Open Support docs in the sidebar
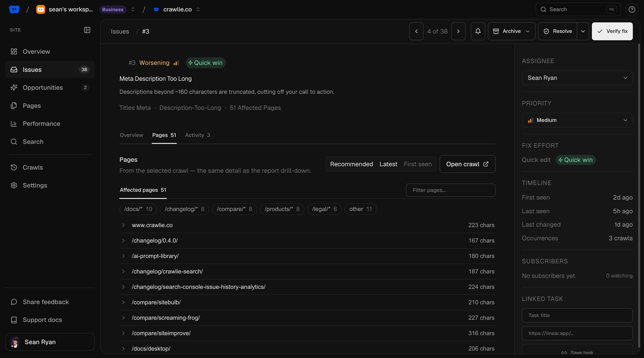The image size is (644, 358). [x=50, y=320]
